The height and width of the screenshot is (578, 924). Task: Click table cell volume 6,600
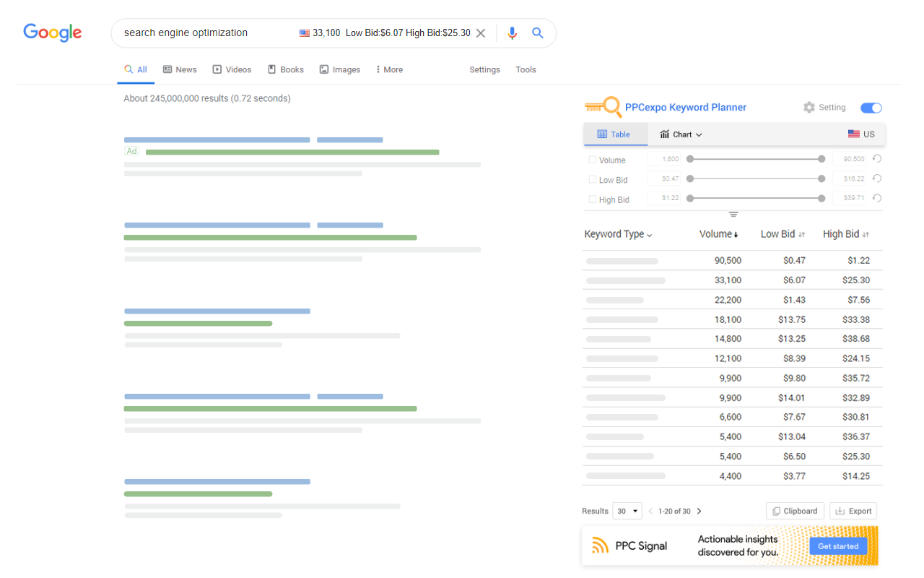pyautogui.click(x=730, y=417)
